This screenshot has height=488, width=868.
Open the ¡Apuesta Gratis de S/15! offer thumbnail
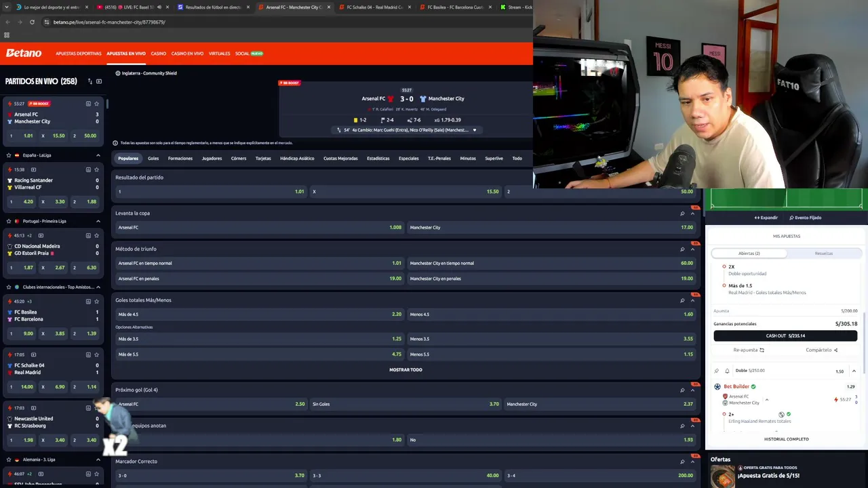723,476
